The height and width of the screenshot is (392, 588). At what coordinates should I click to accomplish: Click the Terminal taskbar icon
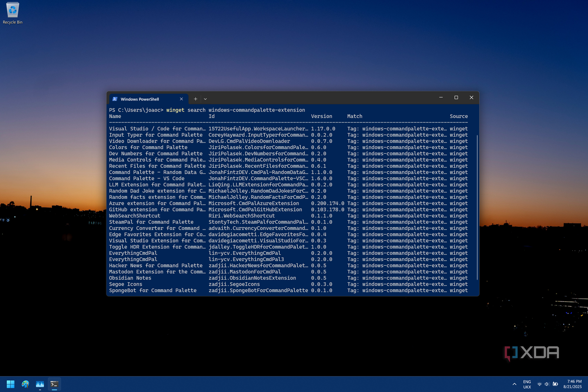pos(54,384)
